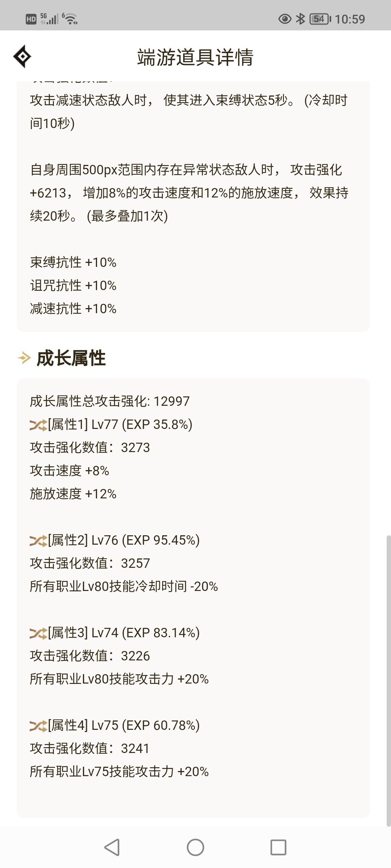Tap the Bluetooth status icon

click(300, 19)
